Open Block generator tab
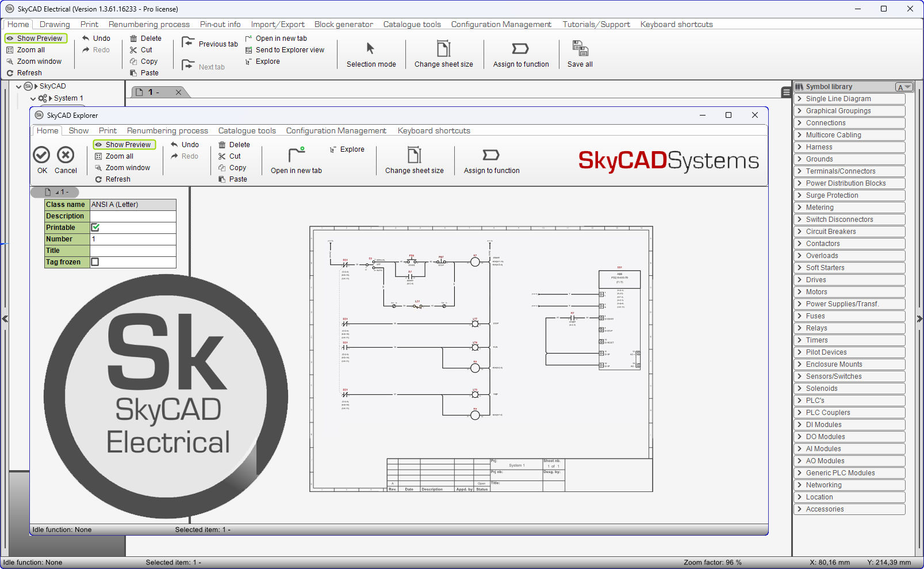The width and height of the screenshot is (924, 569). pyautogui.click(x=344, y=24)
